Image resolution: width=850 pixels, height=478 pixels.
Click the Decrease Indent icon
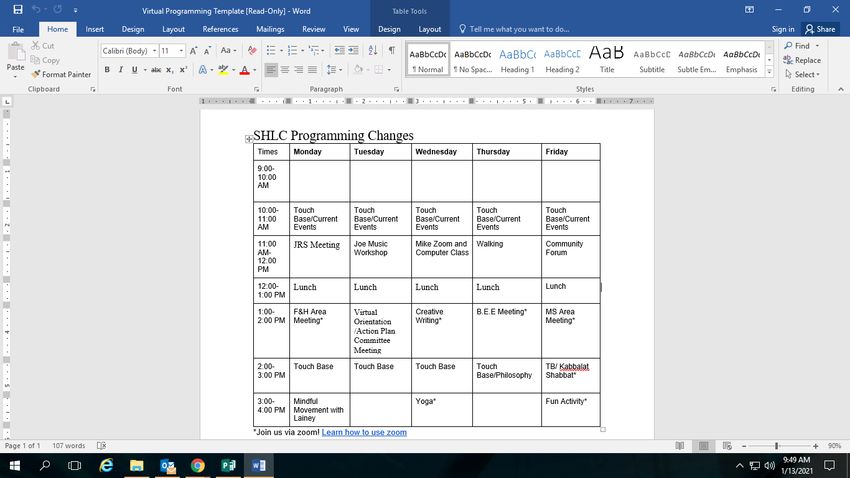[x=339, y=50]
